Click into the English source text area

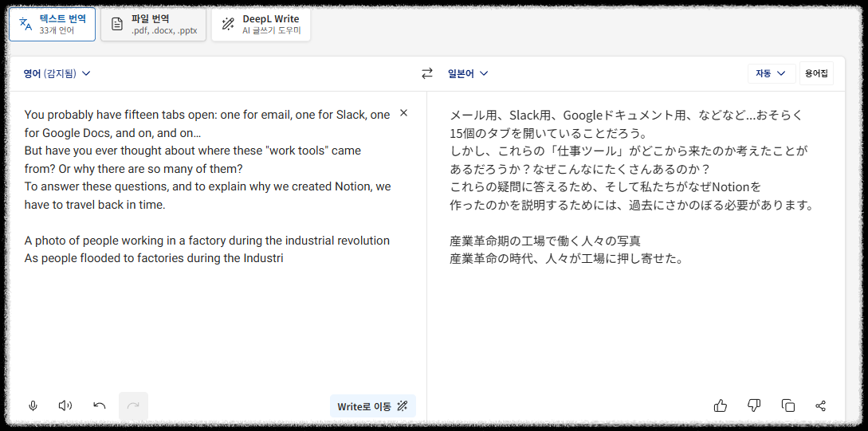point(207,186)
